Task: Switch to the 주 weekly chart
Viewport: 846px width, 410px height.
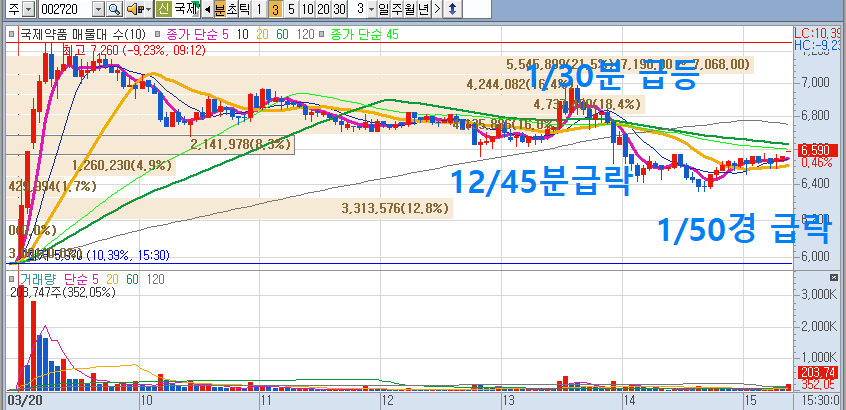Action: tap(397, 9)
